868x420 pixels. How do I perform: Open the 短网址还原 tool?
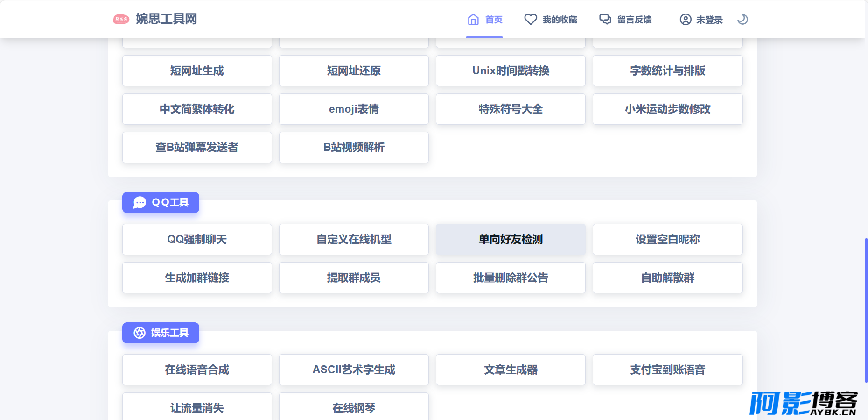point(354,71)
